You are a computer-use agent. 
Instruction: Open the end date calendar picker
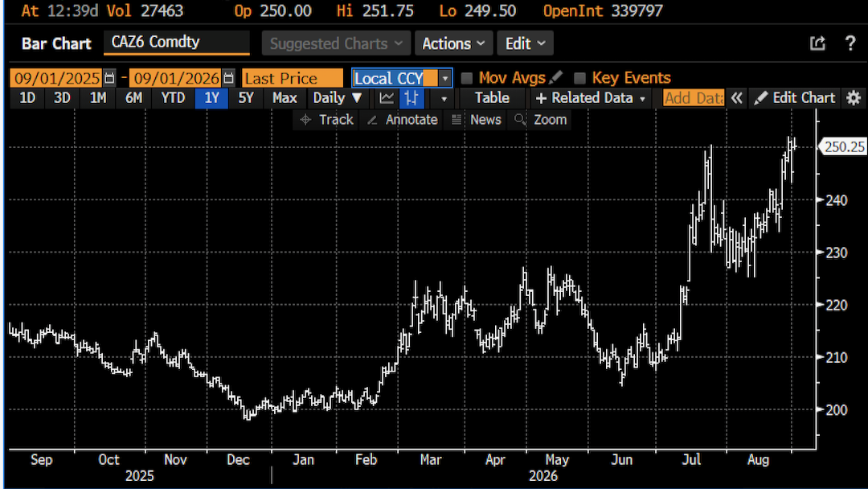click(x=228, y=78)
